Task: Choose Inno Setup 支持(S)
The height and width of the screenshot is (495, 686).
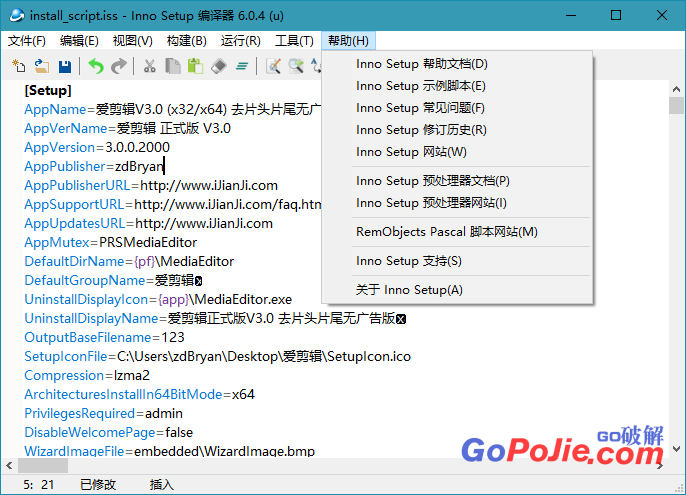Action: click(457, 261)
